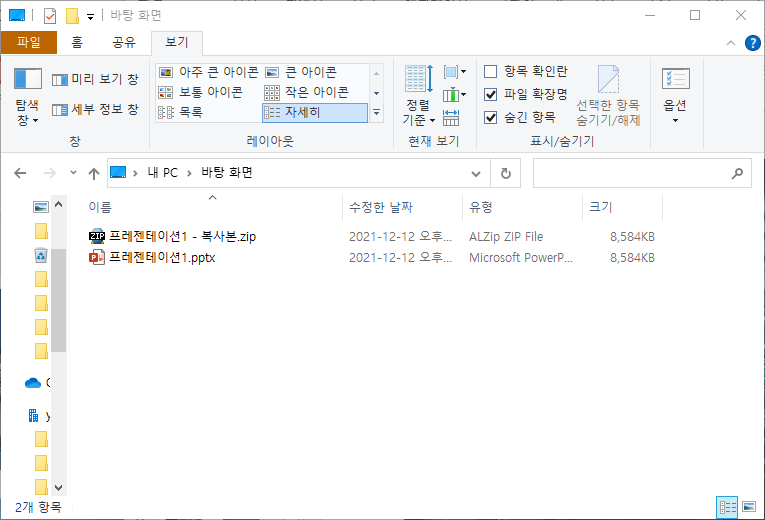The height and width of the screenshot is (520, 765).
Task: Click the navigation pane (탐색 창) icon
Action: [27, 79]
